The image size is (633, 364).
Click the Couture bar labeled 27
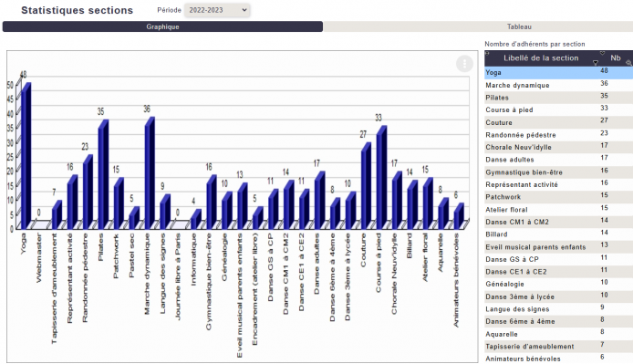(x=366, y=186)
